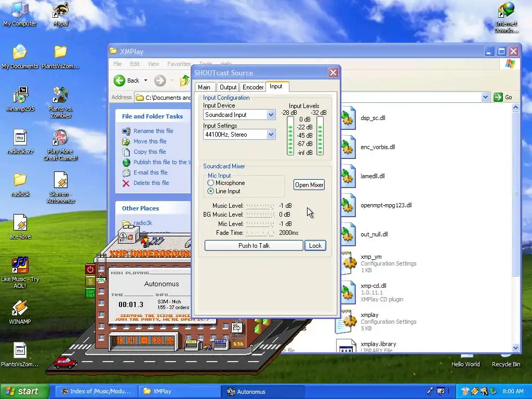This screenshot has width=532, height=399.
Task: Switch to the Output tab
Action: (228, 87)
